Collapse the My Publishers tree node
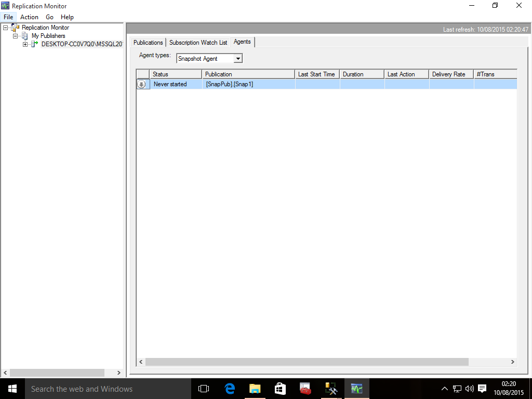The height and width of the screenshot is (399, 532). (x=16, y=36)
